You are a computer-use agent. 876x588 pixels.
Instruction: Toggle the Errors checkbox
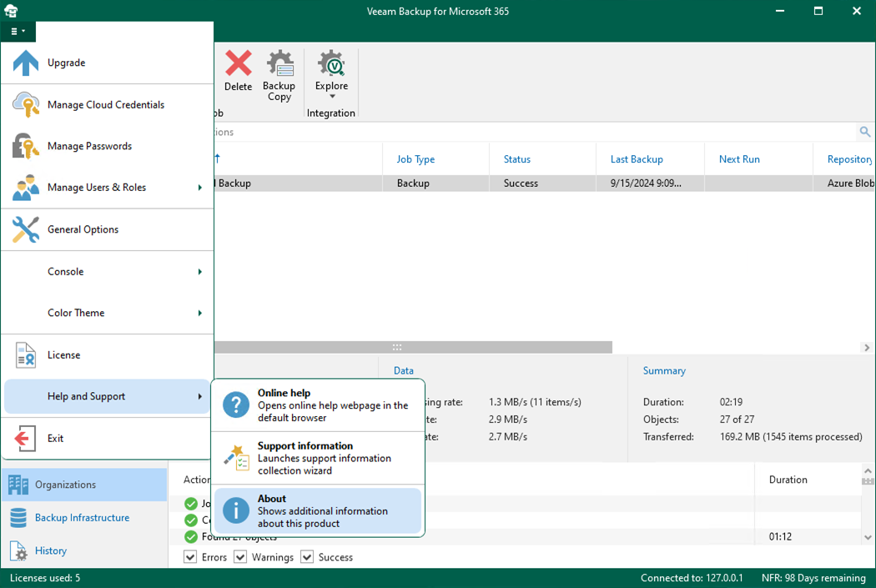tap(190, 557)
